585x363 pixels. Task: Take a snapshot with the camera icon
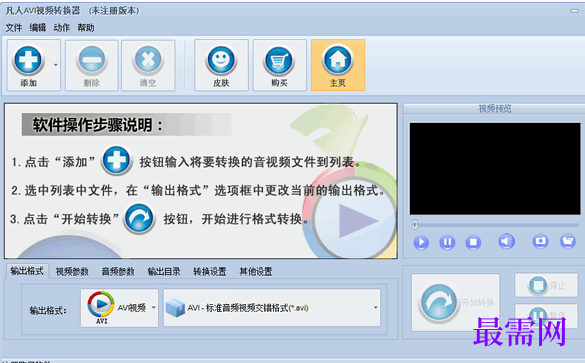click(540, 241)
